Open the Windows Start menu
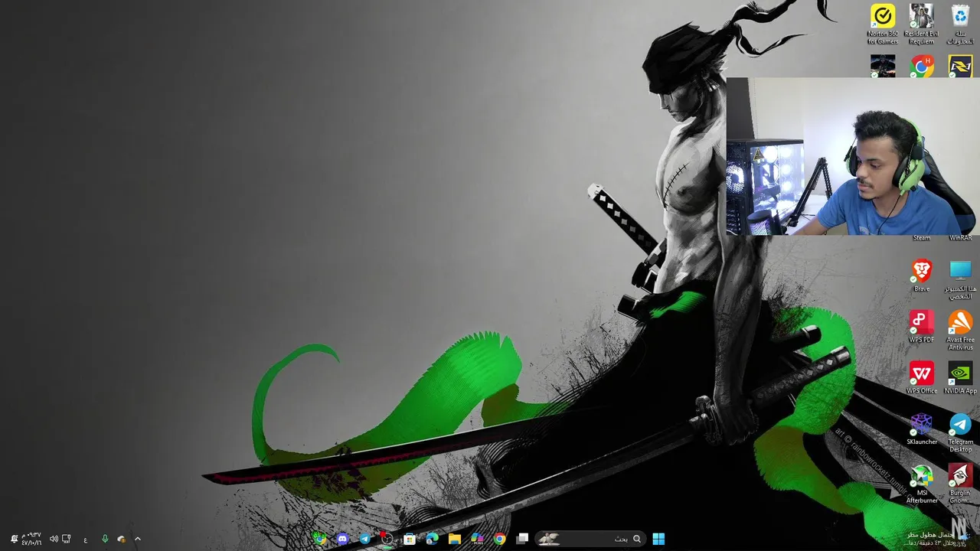Screen dimensions: 980x551 point(658,539)
